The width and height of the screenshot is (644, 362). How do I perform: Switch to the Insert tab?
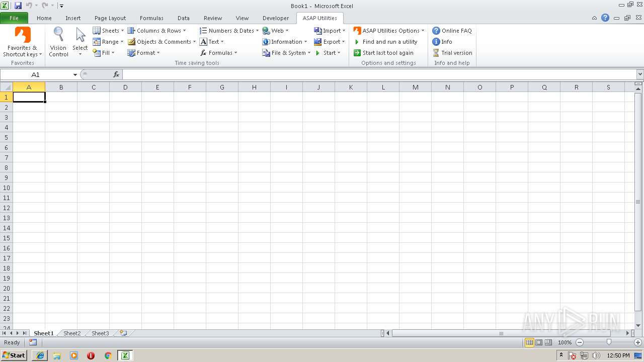pyautogui.click(x=73, y=18)
